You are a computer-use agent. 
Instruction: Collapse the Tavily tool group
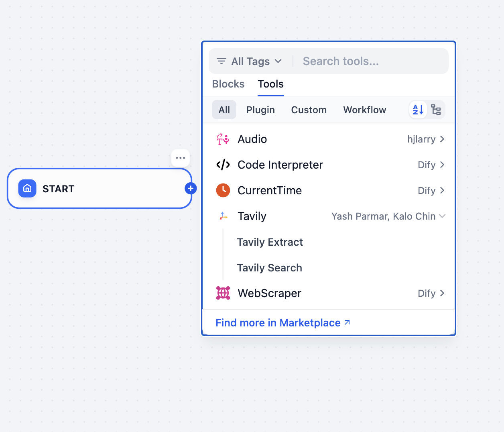coord(442,216)
